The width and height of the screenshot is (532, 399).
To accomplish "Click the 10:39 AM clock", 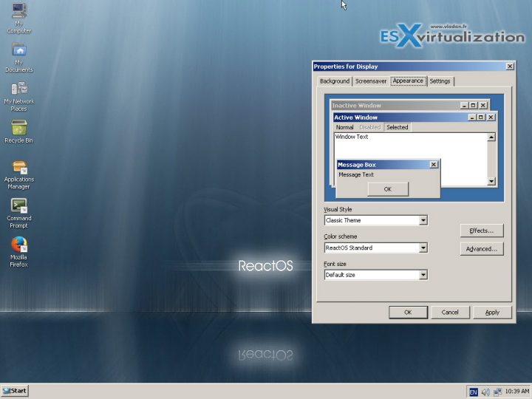I will (516, 392).
